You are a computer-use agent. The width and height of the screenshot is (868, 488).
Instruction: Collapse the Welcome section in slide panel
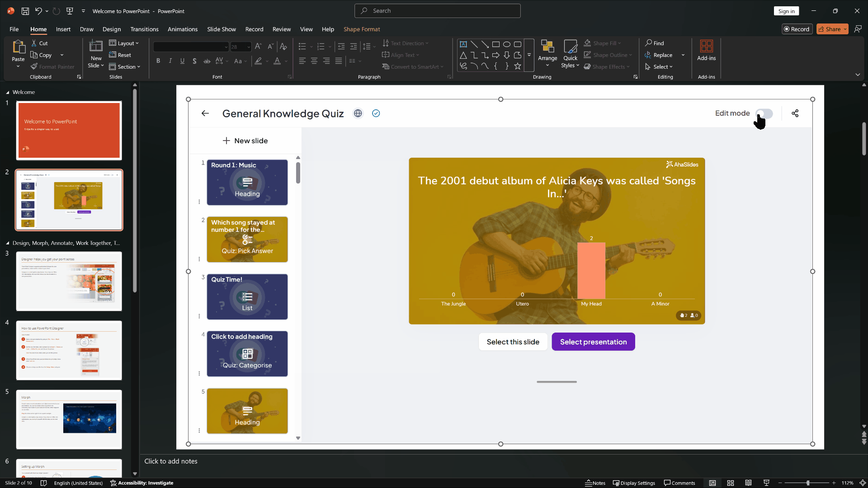click(8, 92)
